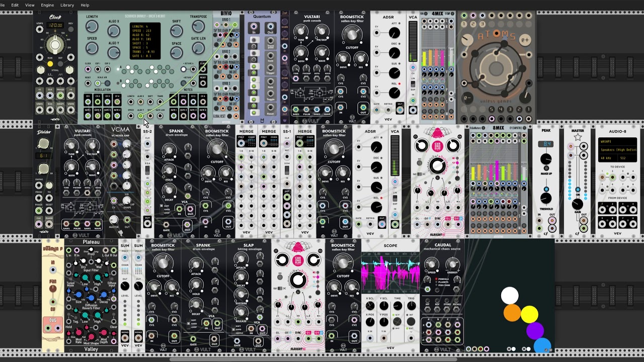Screen dimensions: 644x362
Task: Open the Library menu
Action: pyautogui.click(x=67, y=5)
